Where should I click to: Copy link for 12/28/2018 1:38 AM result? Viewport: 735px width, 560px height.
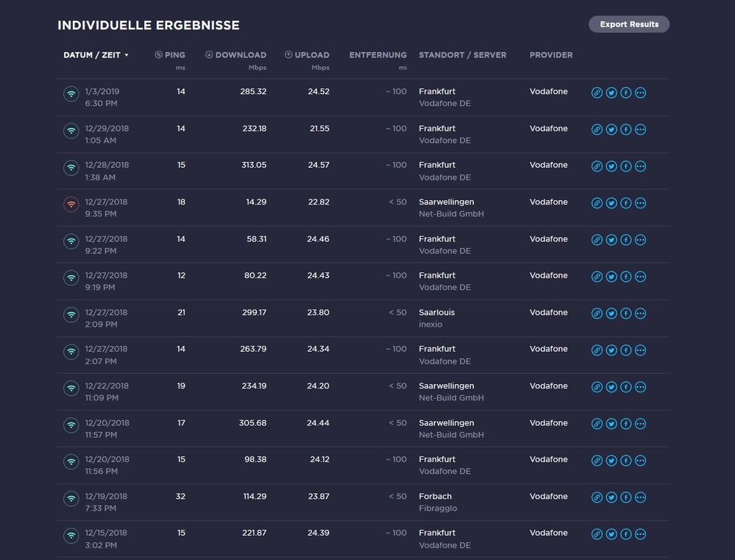click(597, 166)
